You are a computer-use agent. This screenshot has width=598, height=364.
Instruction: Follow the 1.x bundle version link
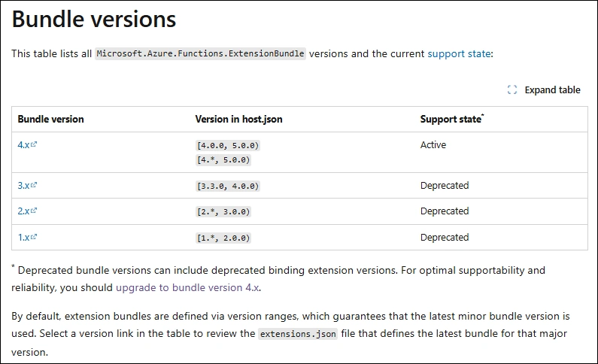(x=23, y=238)
